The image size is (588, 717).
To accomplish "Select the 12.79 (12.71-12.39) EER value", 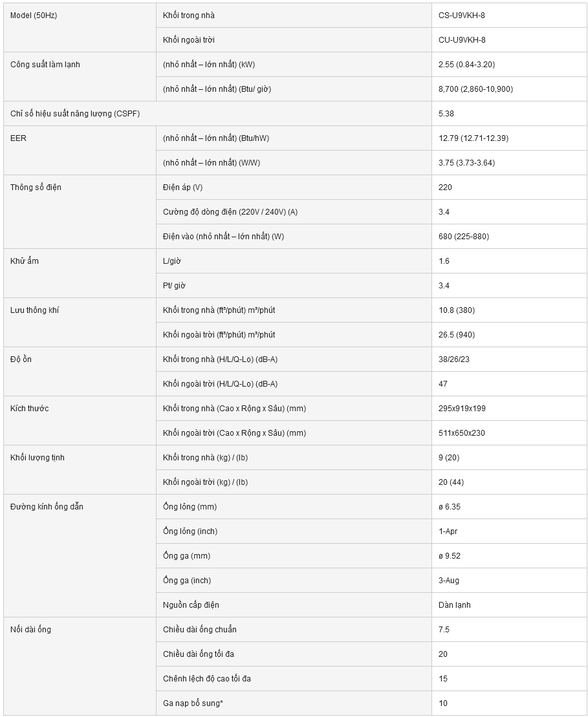I will pos(471,138).
